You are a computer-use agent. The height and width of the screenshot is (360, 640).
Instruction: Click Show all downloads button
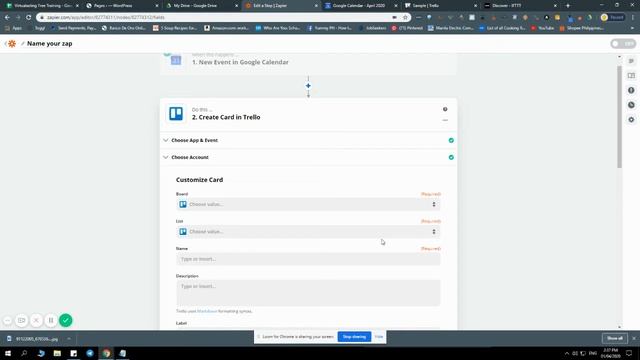615,338
